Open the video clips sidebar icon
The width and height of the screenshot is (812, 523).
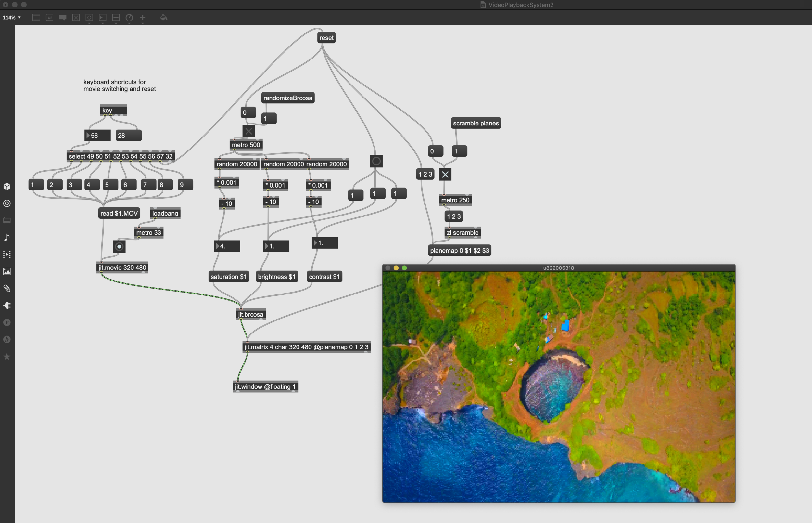[7, 255]
